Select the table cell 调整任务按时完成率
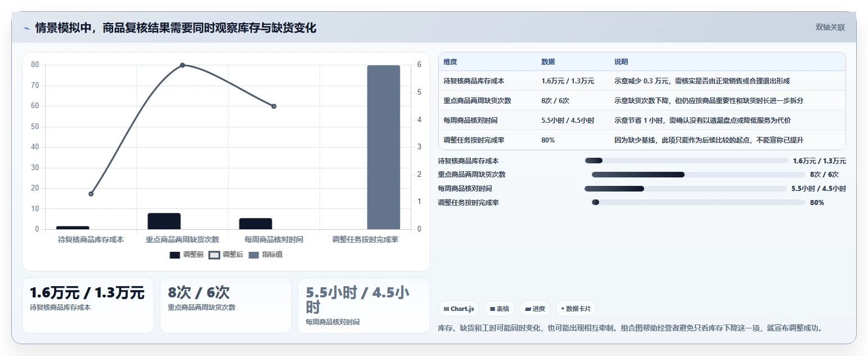 tap(474, 140)
